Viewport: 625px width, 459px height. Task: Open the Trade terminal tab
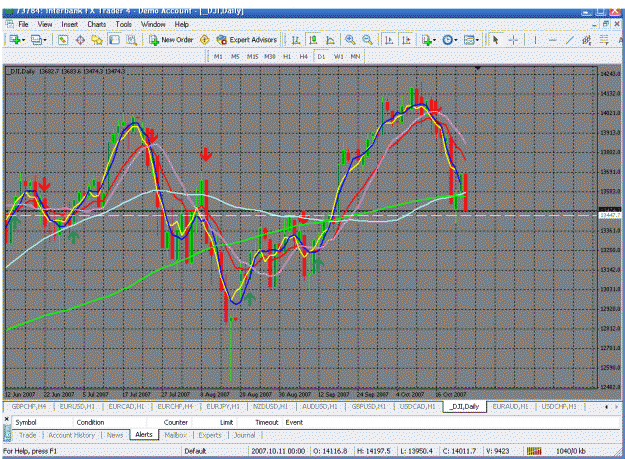(x=28, y=435)
